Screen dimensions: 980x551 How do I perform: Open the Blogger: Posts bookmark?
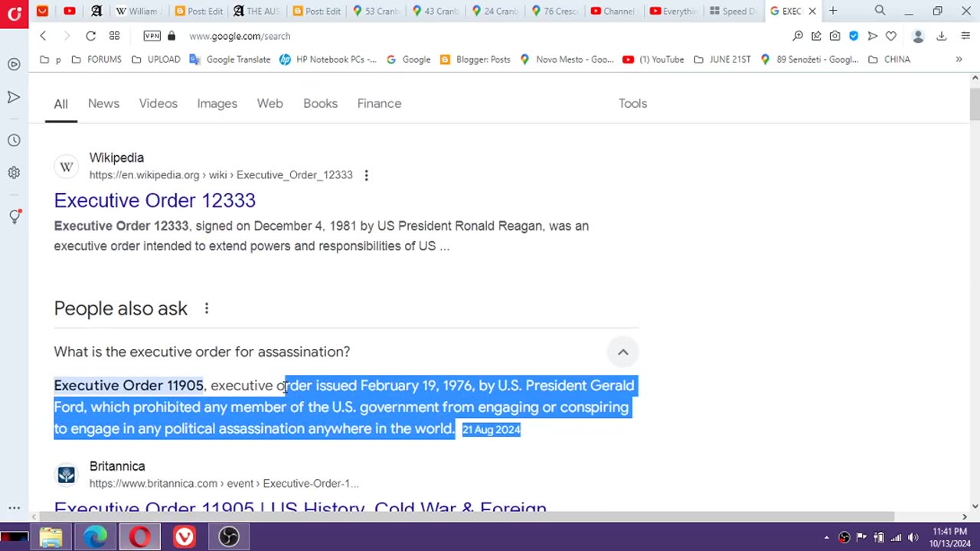475,59
